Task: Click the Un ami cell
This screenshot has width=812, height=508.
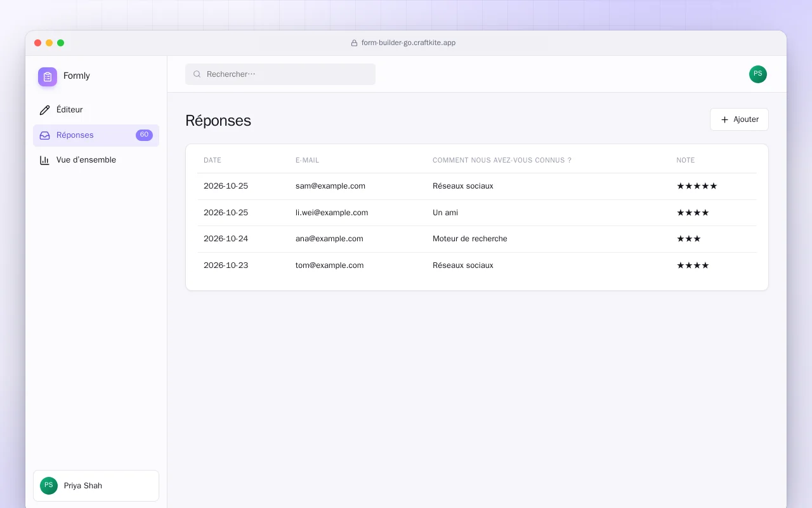Action: [445, 213]
